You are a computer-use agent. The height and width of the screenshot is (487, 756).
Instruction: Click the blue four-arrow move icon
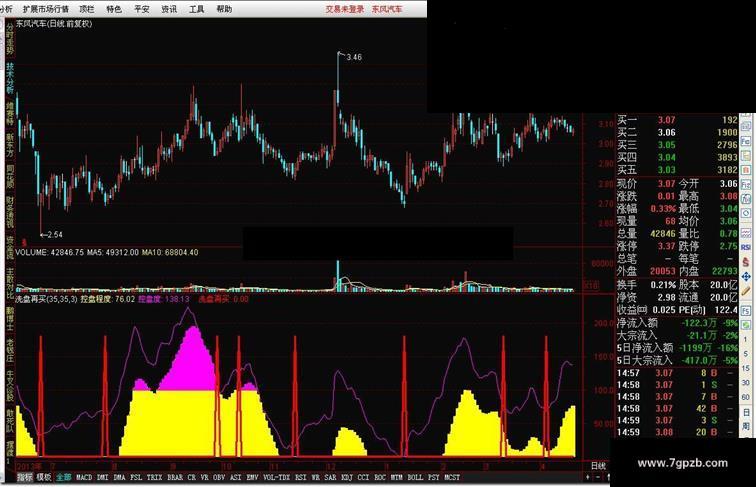pyautogui.click(x=746, y=276)
